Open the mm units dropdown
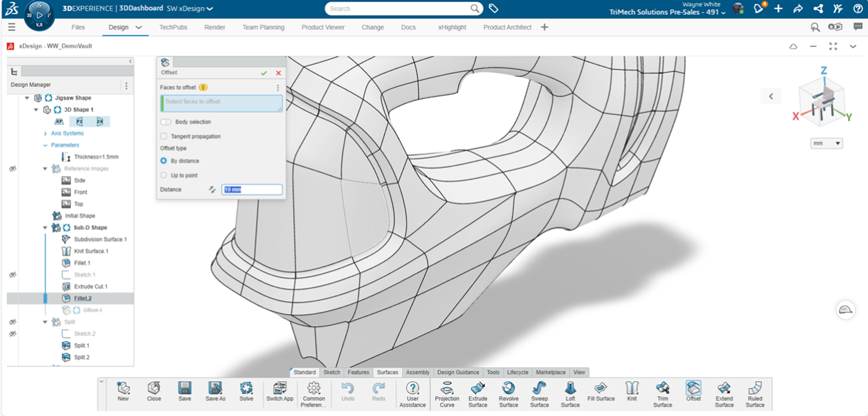The width and height of the screenshot is (868, 416). pyautogui.click(x=826, y=143)
